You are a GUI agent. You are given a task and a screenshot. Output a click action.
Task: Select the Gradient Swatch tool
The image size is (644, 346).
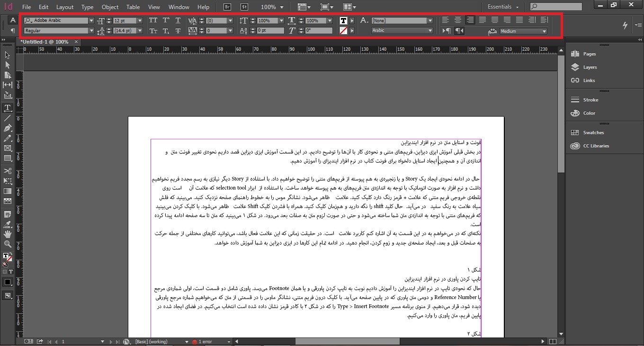pos(8,191)
